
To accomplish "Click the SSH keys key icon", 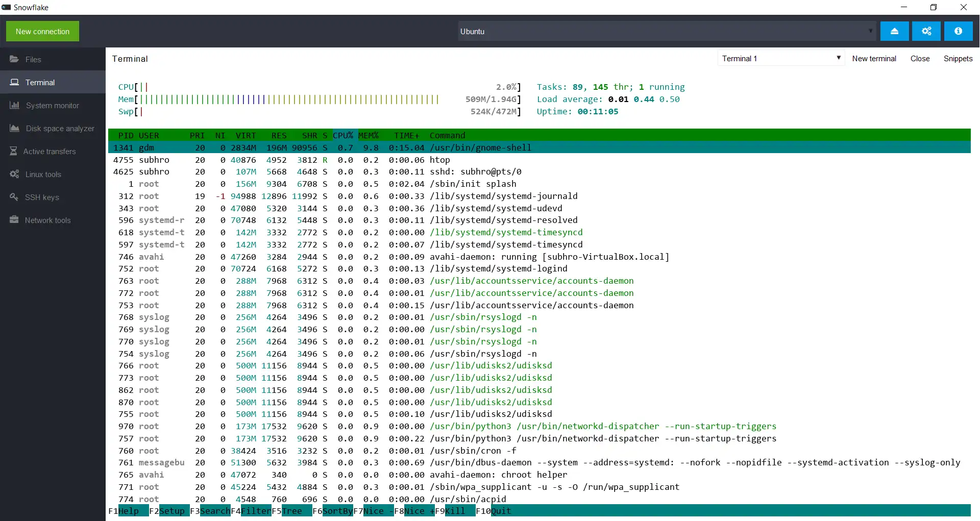I will point(14,197).
